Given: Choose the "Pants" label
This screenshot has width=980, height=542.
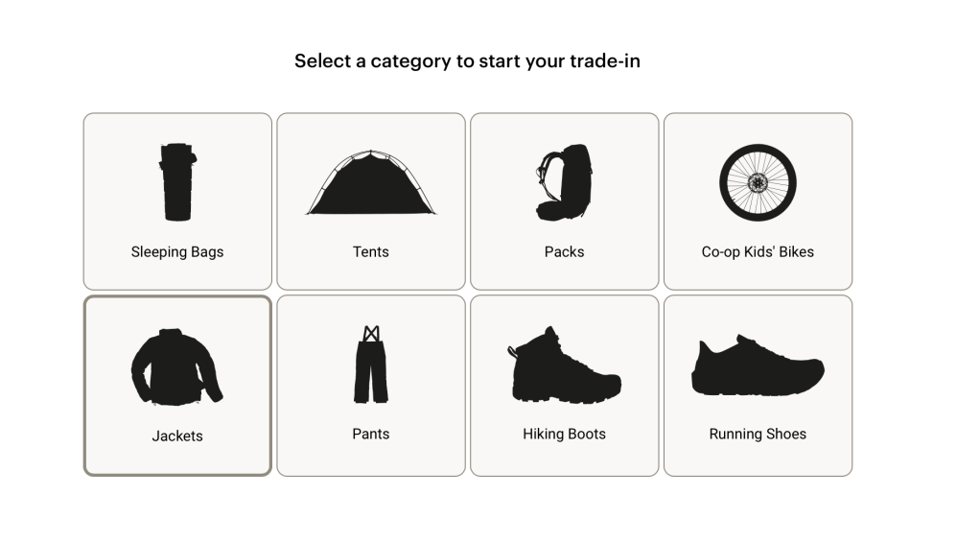Looking at the screenshot, I should pos(371,434).
